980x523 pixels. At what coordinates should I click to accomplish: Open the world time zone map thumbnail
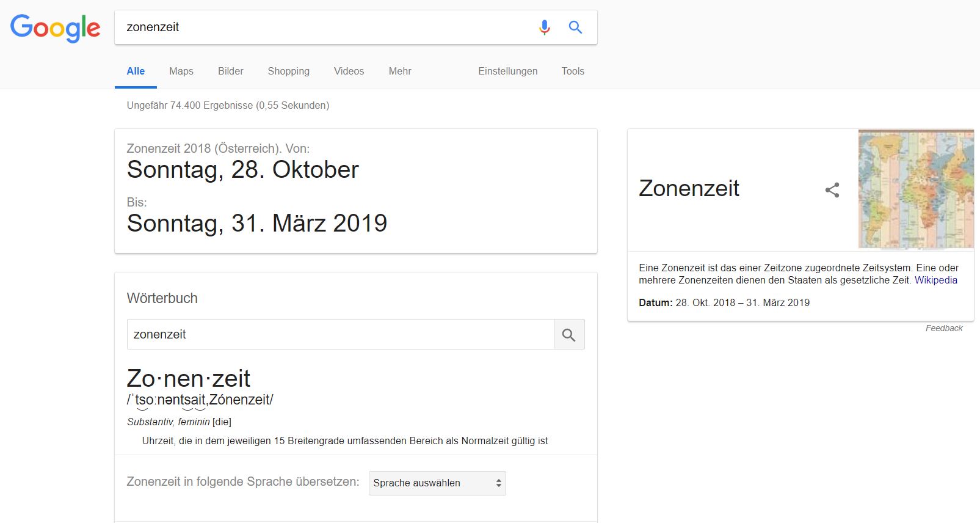pos(915,189)
